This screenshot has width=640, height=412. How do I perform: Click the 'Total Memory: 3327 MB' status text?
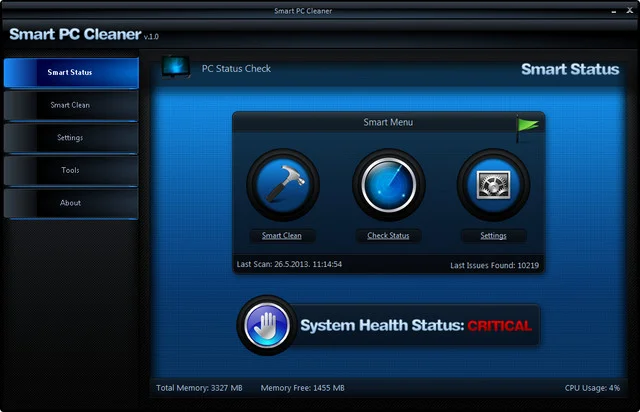pyautogui.click(x=199, y=388)
